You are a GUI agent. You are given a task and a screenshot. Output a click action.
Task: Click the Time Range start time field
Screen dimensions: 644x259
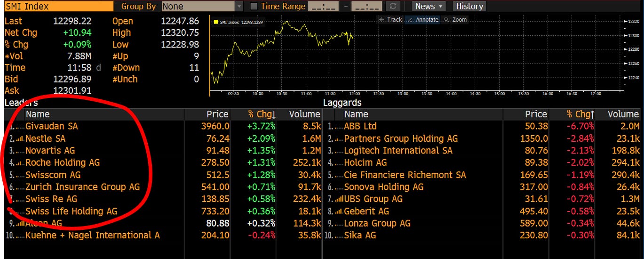[323, 7]
